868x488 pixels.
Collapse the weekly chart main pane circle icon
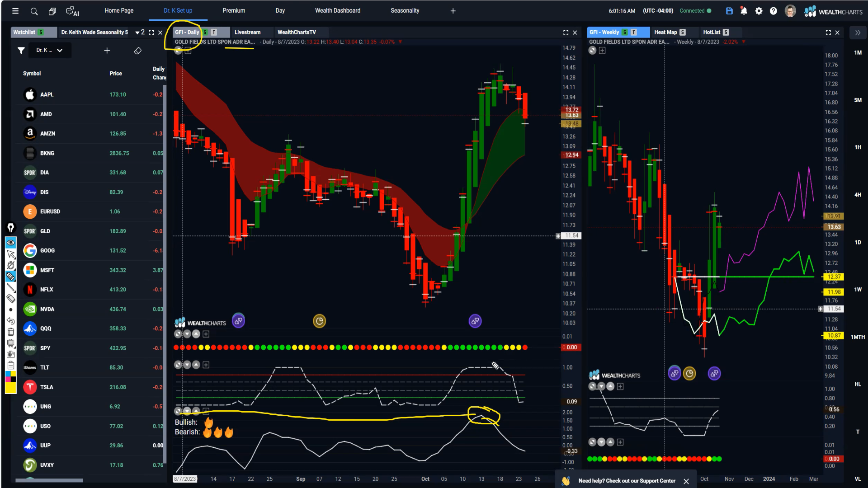point(592,51)
